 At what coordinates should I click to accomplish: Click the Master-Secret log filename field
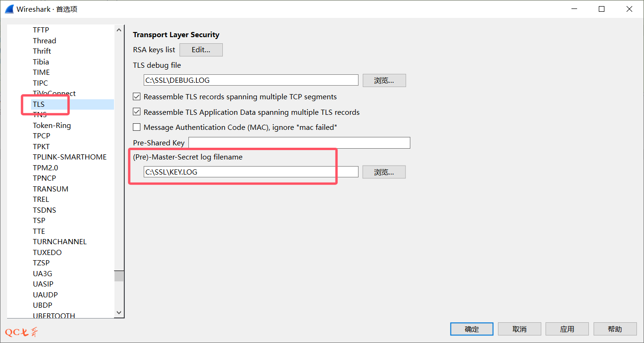[x=251, y=172]
